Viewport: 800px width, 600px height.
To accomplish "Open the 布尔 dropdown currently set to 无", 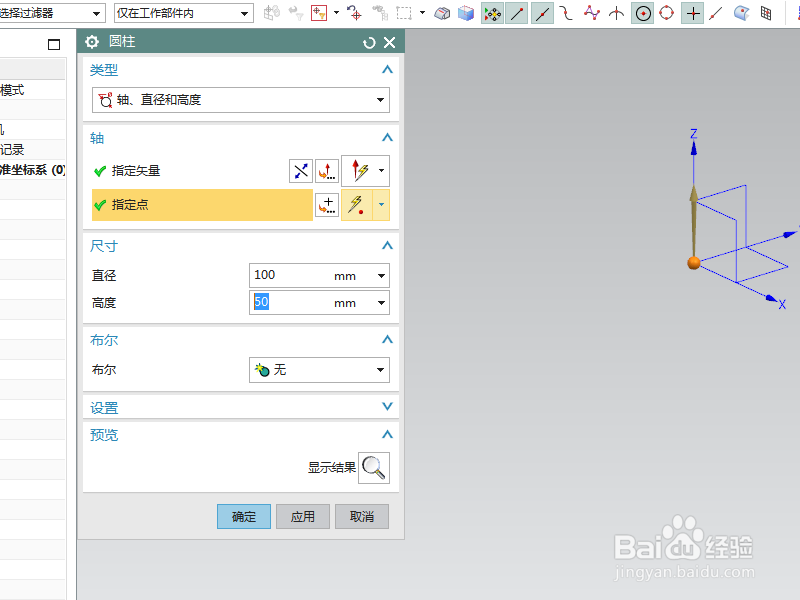I will [379, 369].
